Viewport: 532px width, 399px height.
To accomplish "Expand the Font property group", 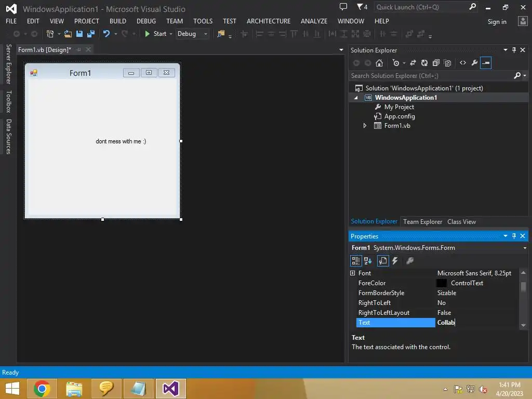I will (353, 273).
